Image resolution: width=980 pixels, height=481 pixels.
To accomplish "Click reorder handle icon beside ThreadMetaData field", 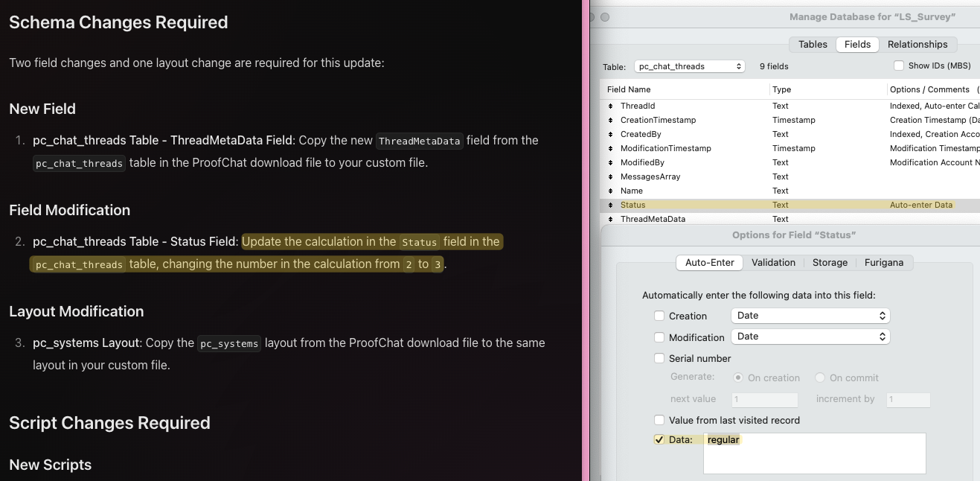I will 611,220.
